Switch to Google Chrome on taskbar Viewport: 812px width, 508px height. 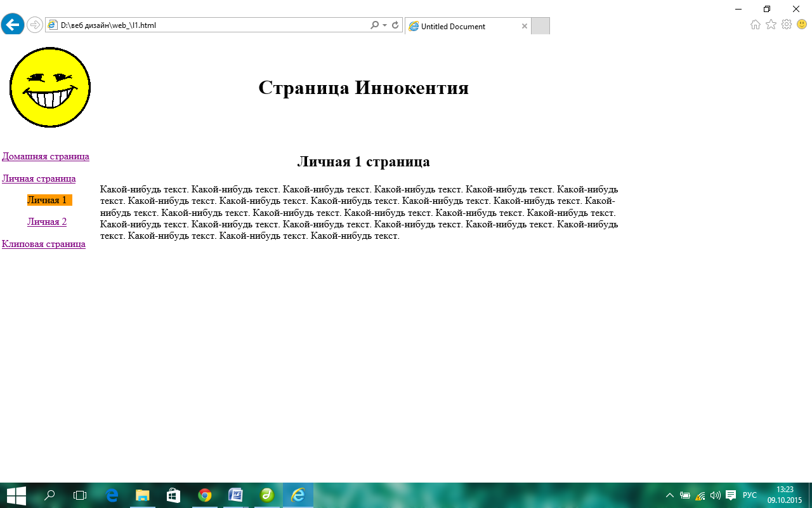pyautogui.click(x=204, y=495)
